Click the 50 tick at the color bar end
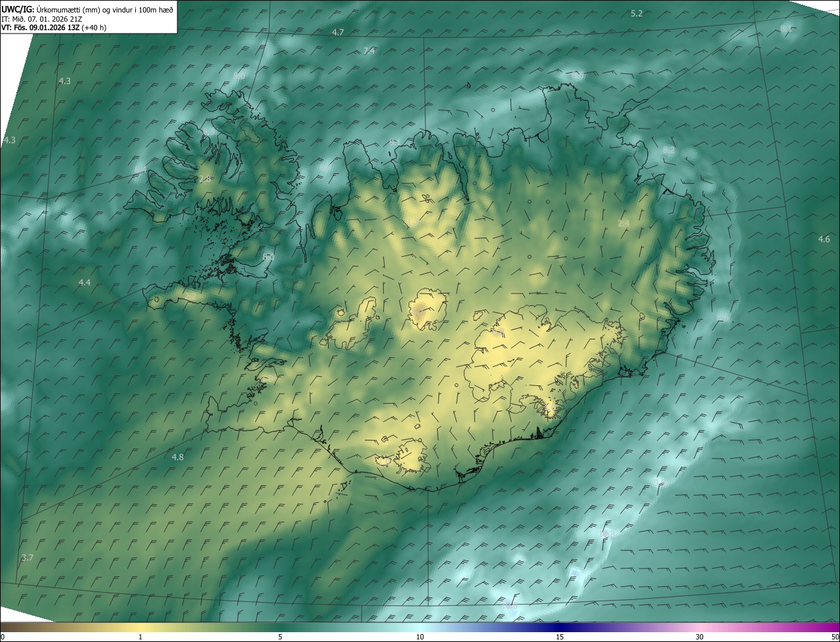Viewport: 840px width, 642px height. tap(835, 637)
